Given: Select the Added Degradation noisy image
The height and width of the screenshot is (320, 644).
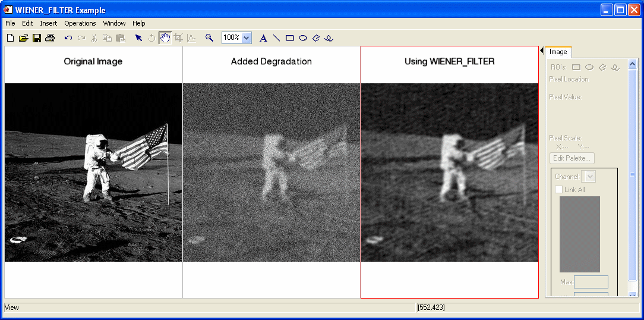Looking at the screenshot, I should (271, 172).
